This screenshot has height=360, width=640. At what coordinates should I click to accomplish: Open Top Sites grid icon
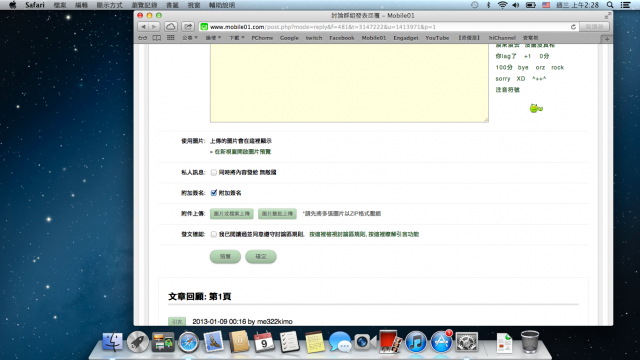click(x=171, y=38)
